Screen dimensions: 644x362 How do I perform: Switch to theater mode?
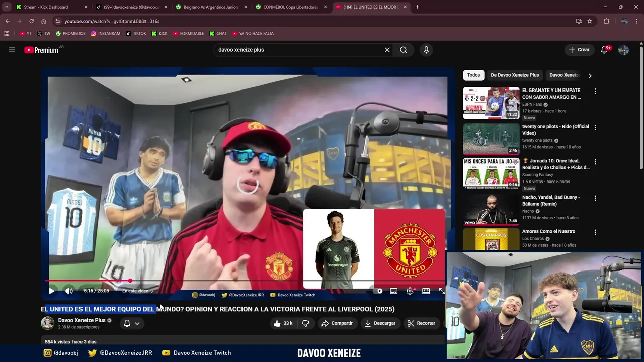[x=426, y=291]
